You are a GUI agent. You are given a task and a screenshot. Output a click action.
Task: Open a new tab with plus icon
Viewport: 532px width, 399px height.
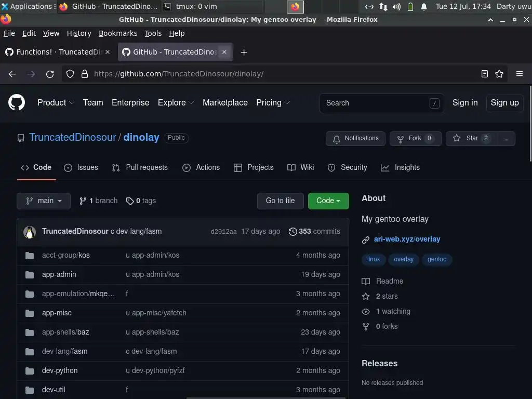pyautogui.click(x=244, y=52)
